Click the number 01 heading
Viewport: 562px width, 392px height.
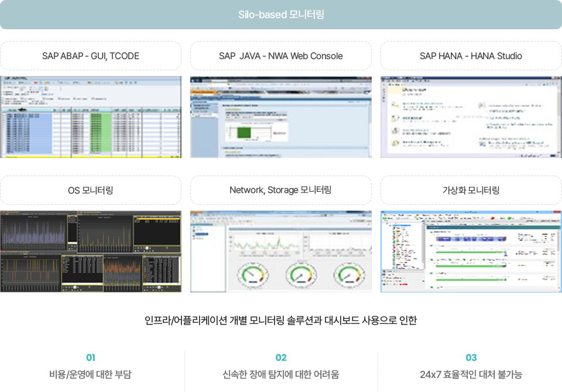(91, 357)
